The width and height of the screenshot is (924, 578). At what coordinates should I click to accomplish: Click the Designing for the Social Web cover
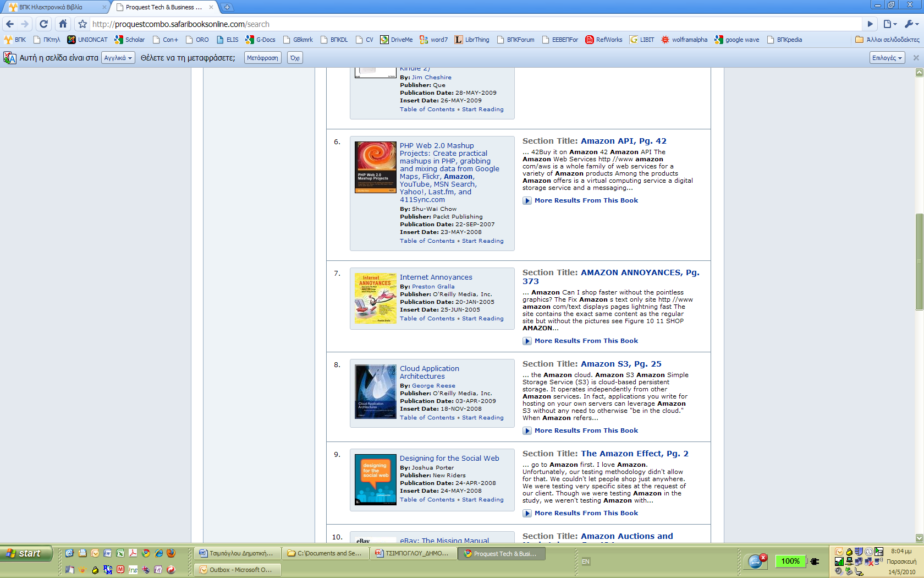tap(376, 479)
